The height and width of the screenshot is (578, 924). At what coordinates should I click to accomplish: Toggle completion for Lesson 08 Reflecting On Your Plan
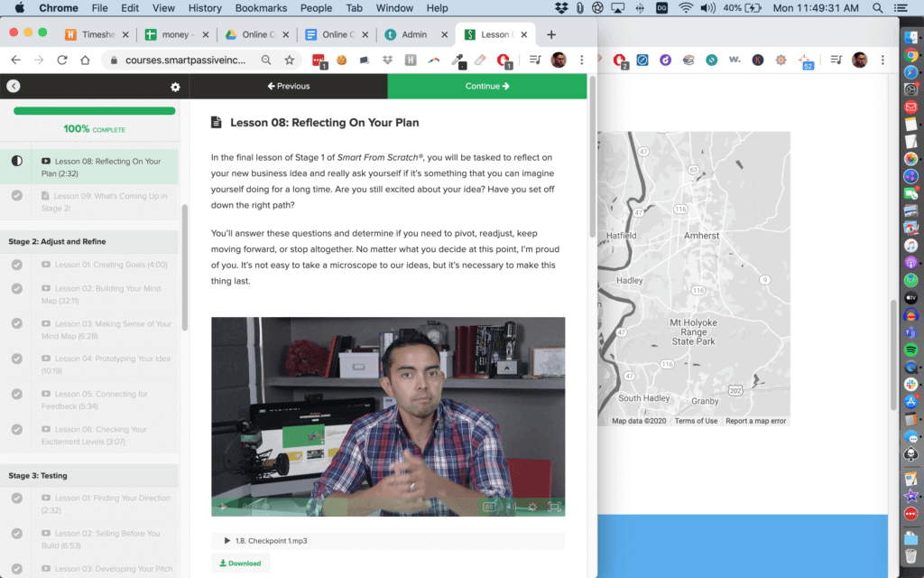point(17,161)
